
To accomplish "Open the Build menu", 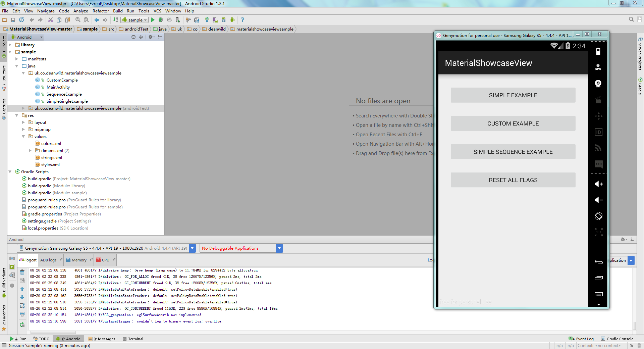I will [x=118, y=11].
